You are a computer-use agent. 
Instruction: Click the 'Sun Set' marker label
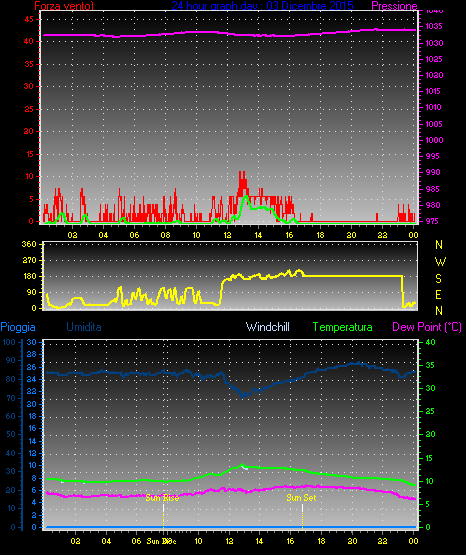pos(301,498)
